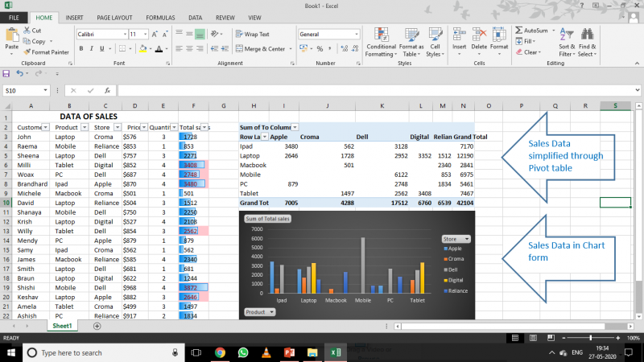Switch to Page Layout view in status bar
The height and width of the screenshot is (362, 644).
[x=533, y=338]
